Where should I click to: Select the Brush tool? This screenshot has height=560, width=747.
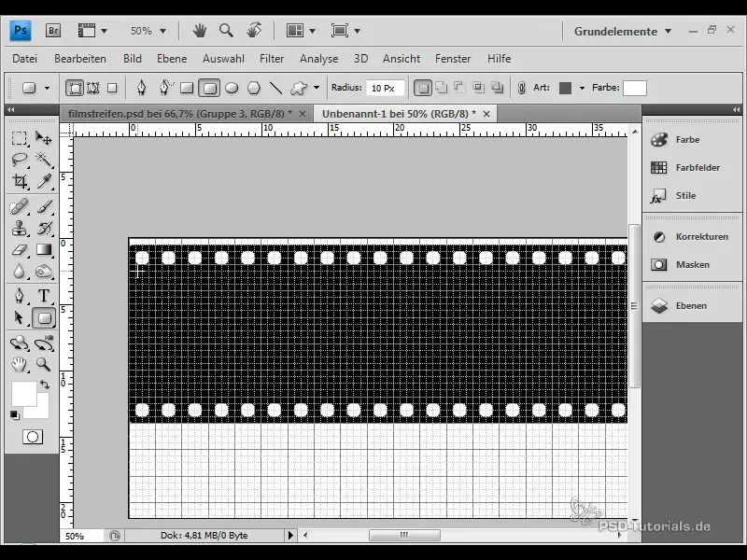point(43,207)
